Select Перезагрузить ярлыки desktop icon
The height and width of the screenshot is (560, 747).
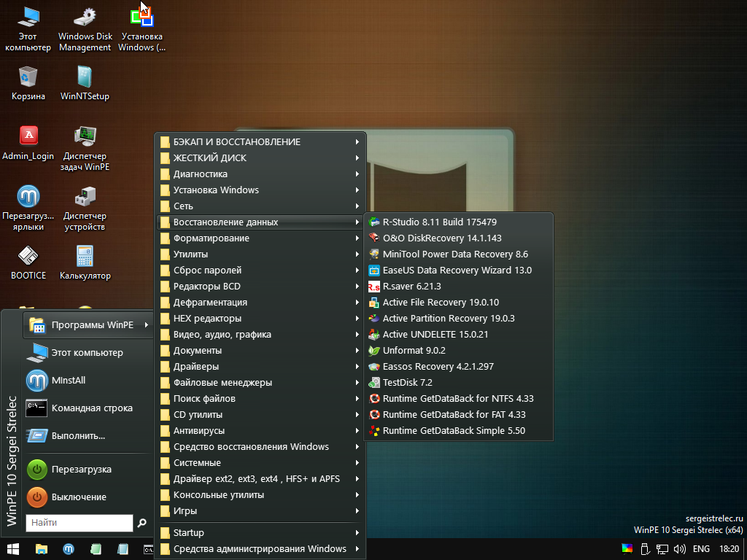click(x=28, y=208)
